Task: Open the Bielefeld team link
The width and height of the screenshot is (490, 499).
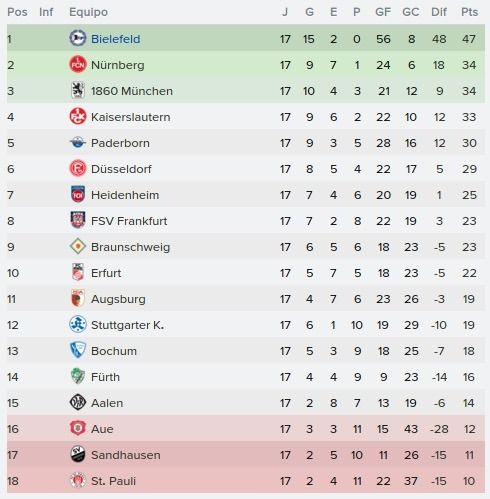Action: [115, 39]
